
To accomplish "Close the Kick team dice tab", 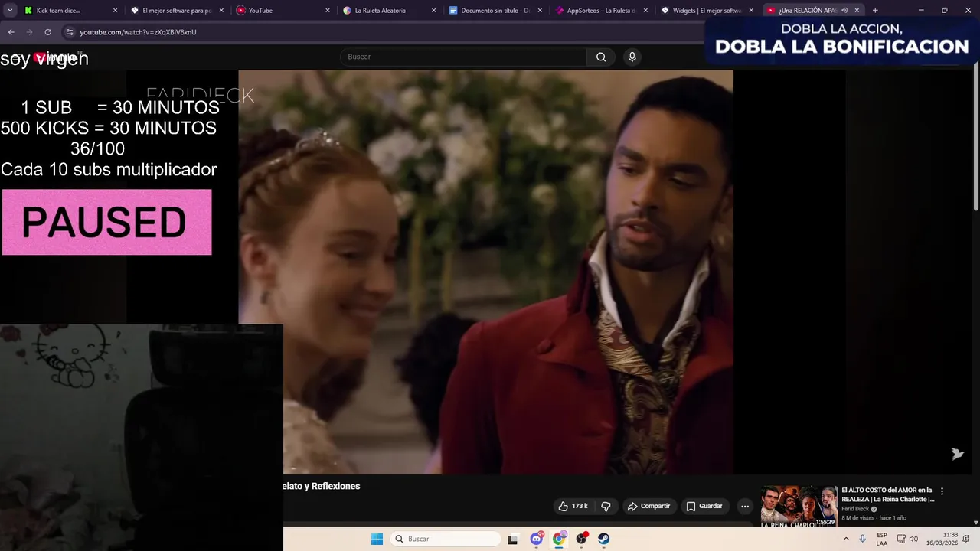I will (x=116, y=11).
